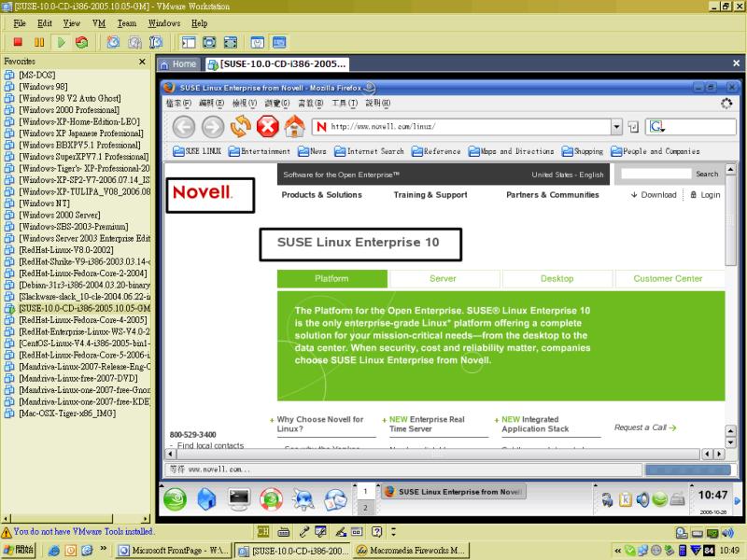The height and width of the screenshot is (560, 747).
Task: Click the Products & Solutions link
Action: 321,195
